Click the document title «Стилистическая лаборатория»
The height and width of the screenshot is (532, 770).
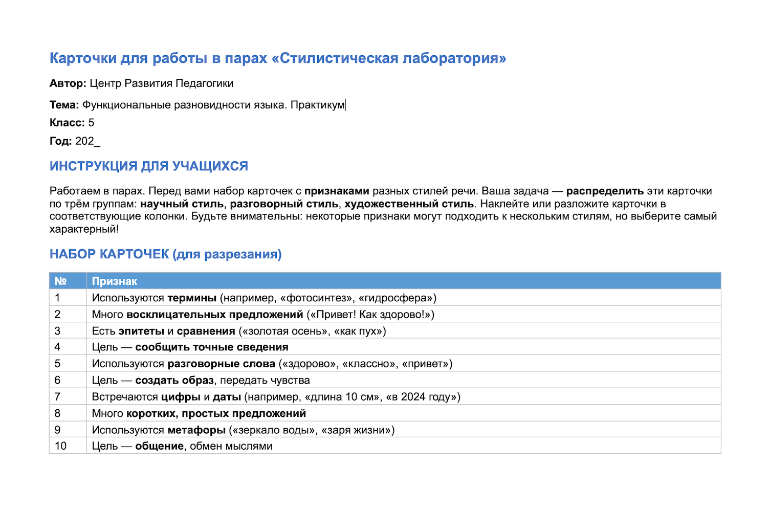(x=278, y=58)
